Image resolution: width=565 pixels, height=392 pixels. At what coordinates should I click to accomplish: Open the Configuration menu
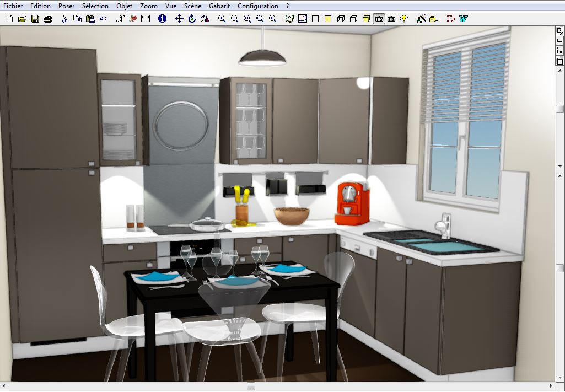(258, 6)
